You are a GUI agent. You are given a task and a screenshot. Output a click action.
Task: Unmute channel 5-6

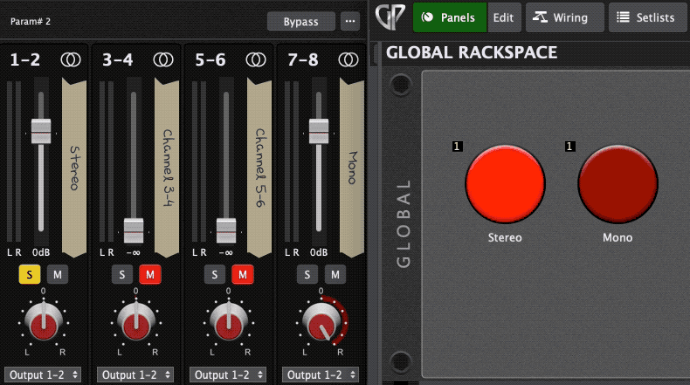click(242, 275)
